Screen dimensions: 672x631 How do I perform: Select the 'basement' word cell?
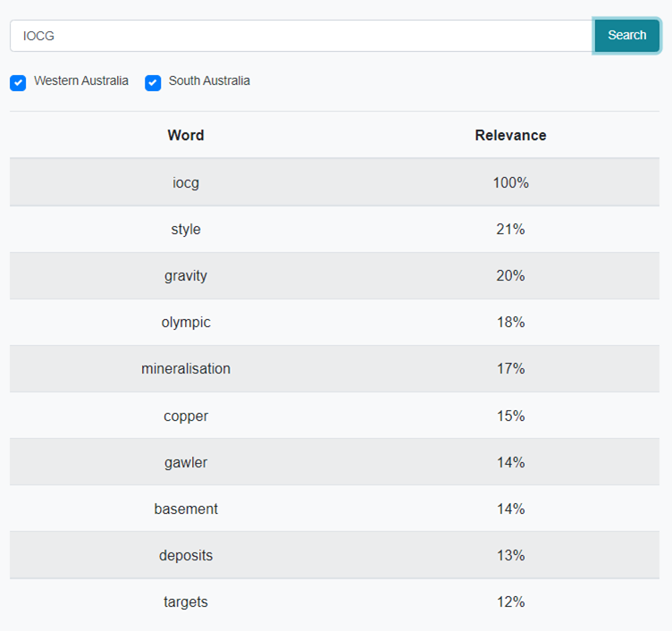coord(186,509)
